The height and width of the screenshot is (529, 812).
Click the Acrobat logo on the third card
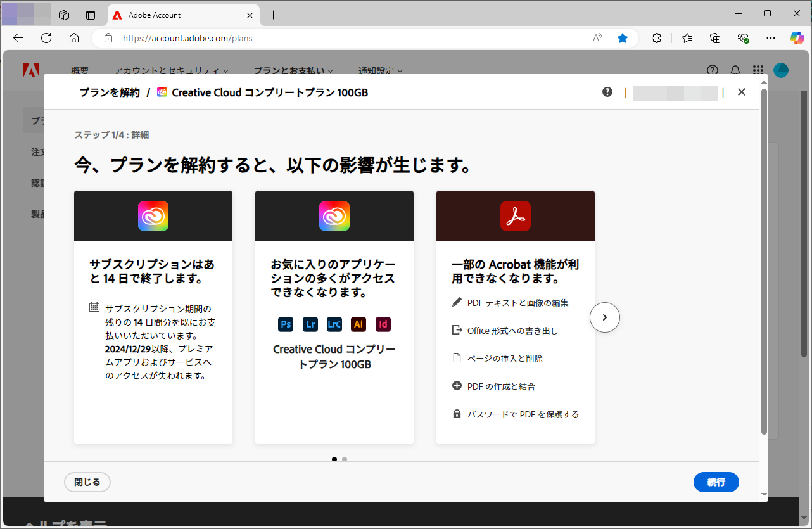(x=516, y=216)
